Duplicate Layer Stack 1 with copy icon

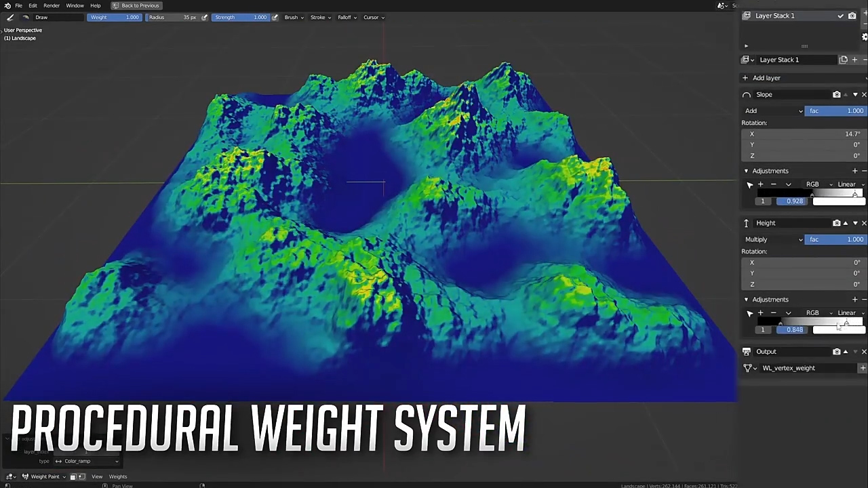(x=844, y=60)
